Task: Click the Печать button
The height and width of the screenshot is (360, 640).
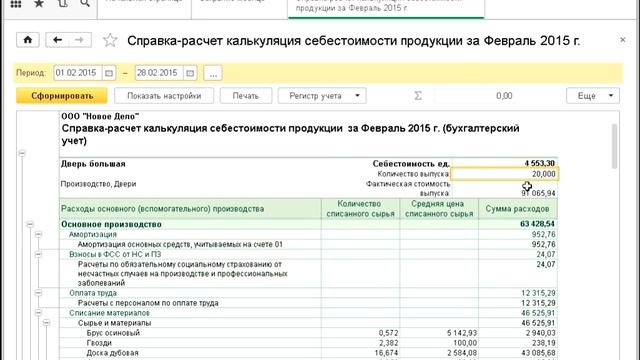Action: [246, 96]
